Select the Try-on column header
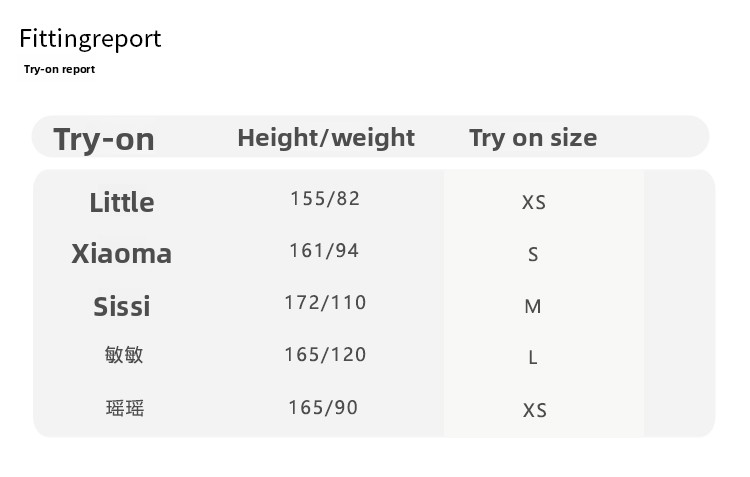This screenshot has width=750, height=477. (x=104, y=138)
